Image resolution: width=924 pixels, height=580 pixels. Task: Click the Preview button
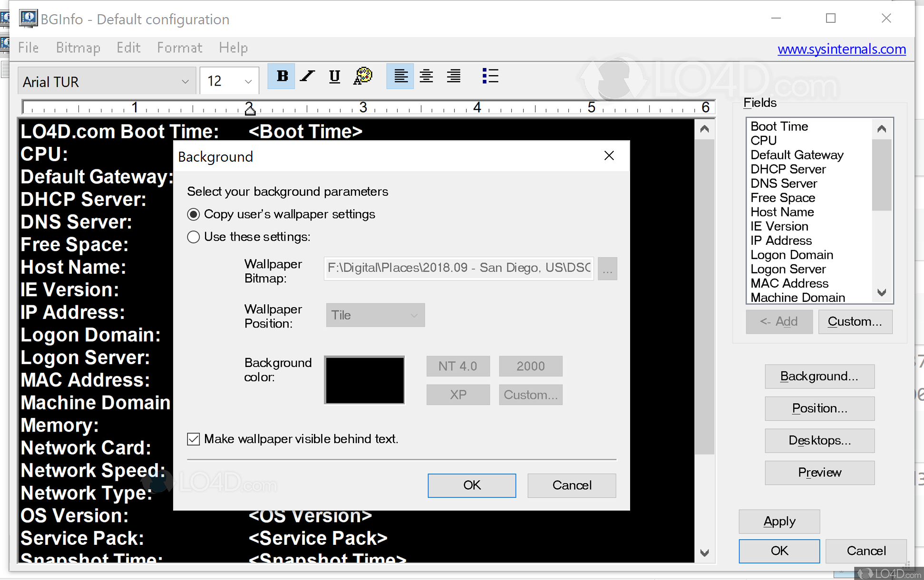[819, 473]
